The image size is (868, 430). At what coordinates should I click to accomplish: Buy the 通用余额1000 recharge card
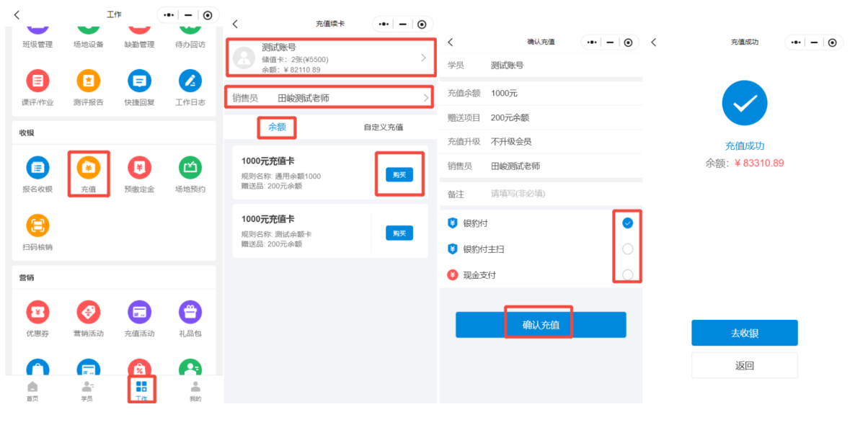(399, 174)
